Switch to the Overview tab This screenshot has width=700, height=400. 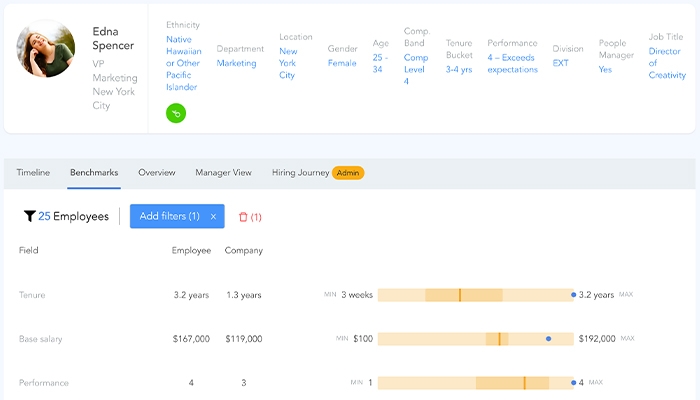(x=157, y=173)
